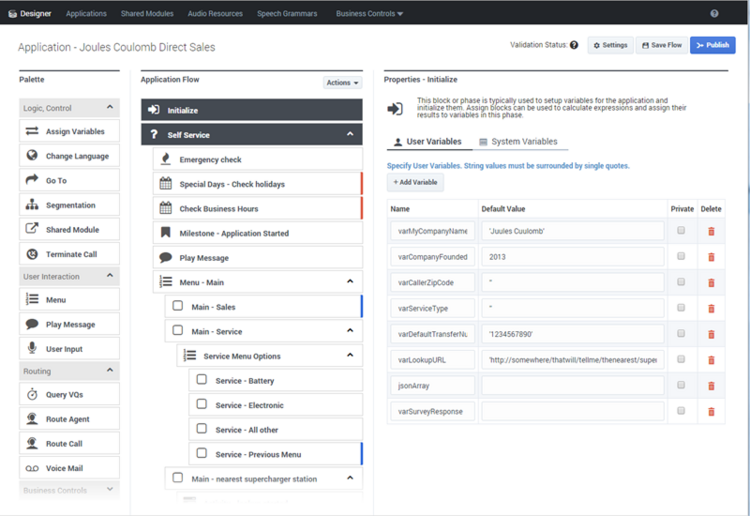Select the Menu list icon in Palette
This screenshot has width=750, height=516.
(32, 299)
